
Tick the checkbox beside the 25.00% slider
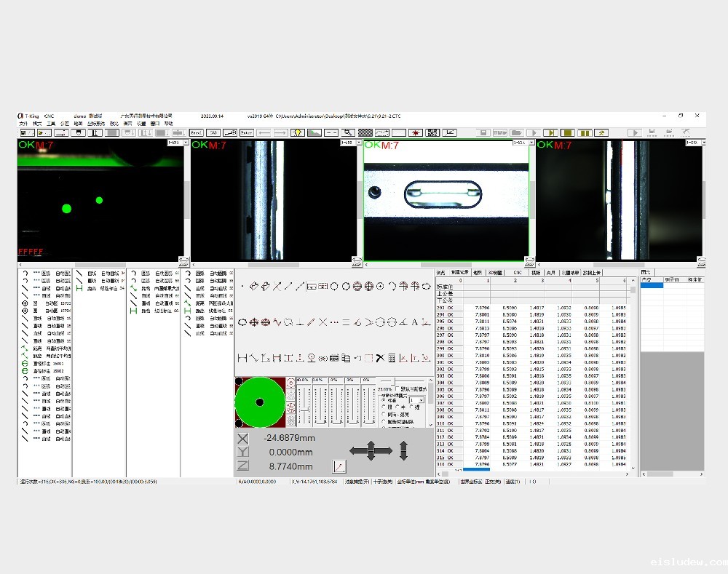point(397,389)
